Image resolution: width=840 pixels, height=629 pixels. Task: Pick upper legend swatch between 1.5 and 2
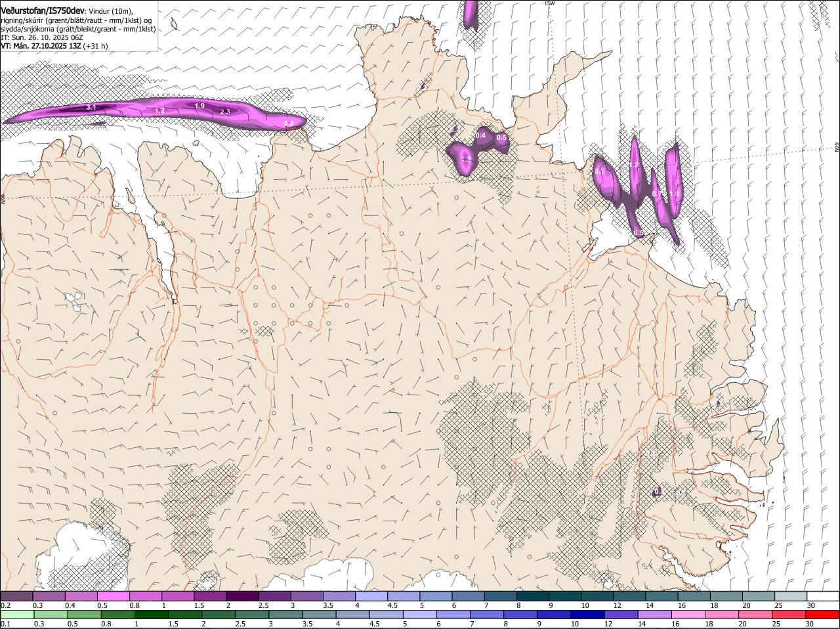(210, 596)
